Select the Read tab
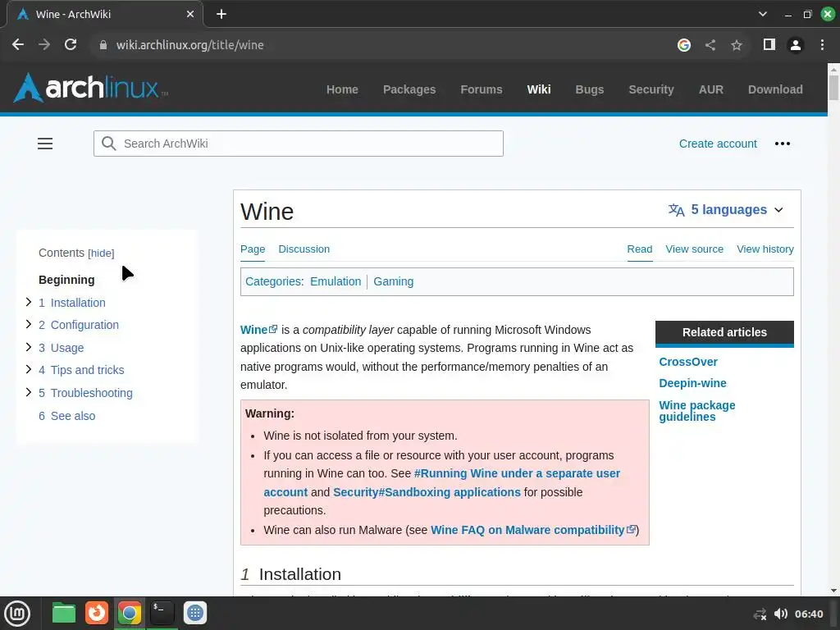The height and width of the screenshot is (630, 840). 640,249
